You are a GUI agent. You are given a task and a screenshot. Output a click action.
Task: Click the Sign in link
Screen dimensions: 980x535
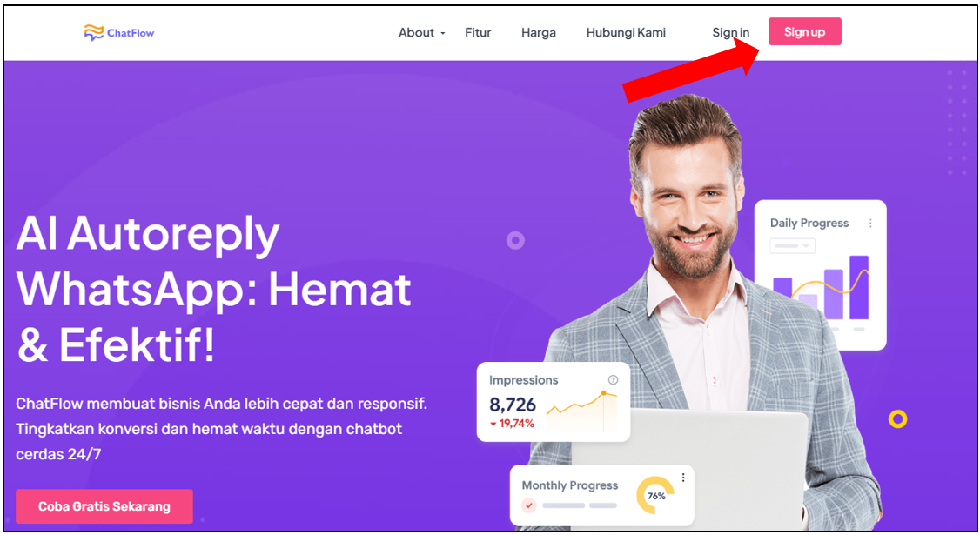point(730,32)
